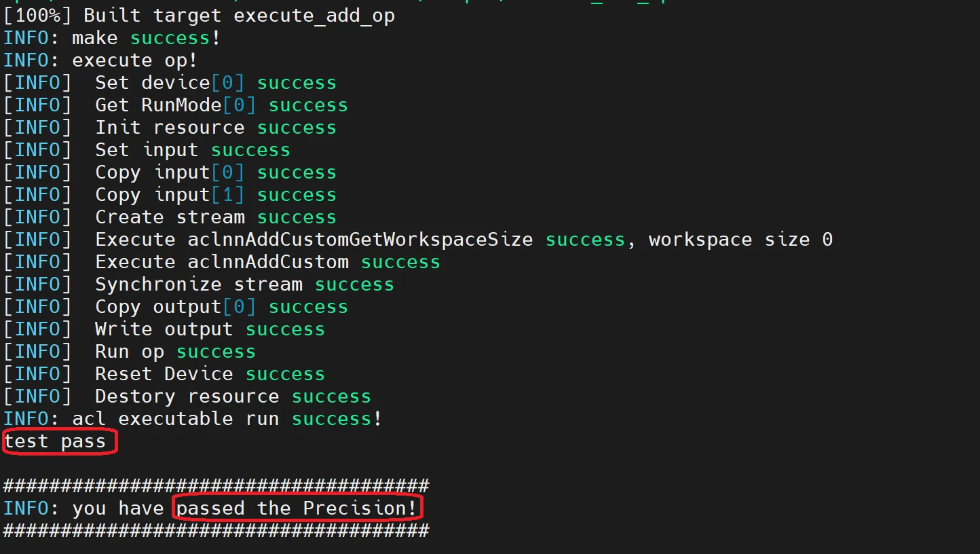Click the "Run op success" line

[174, 352]
